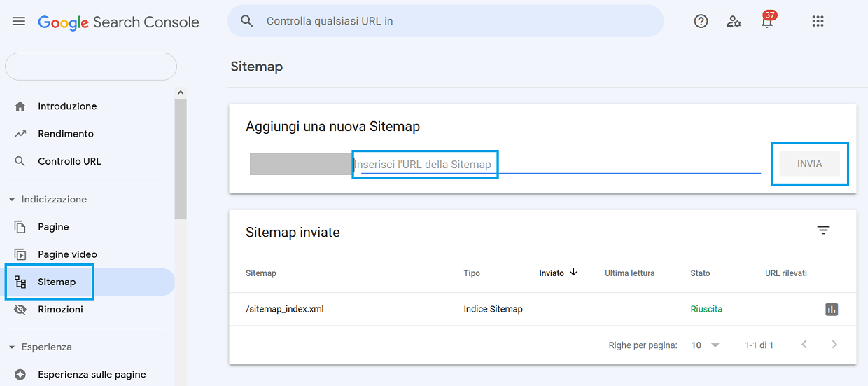
Task: Click the Indice Sitemap type cell
Action: tap(493, 309)
